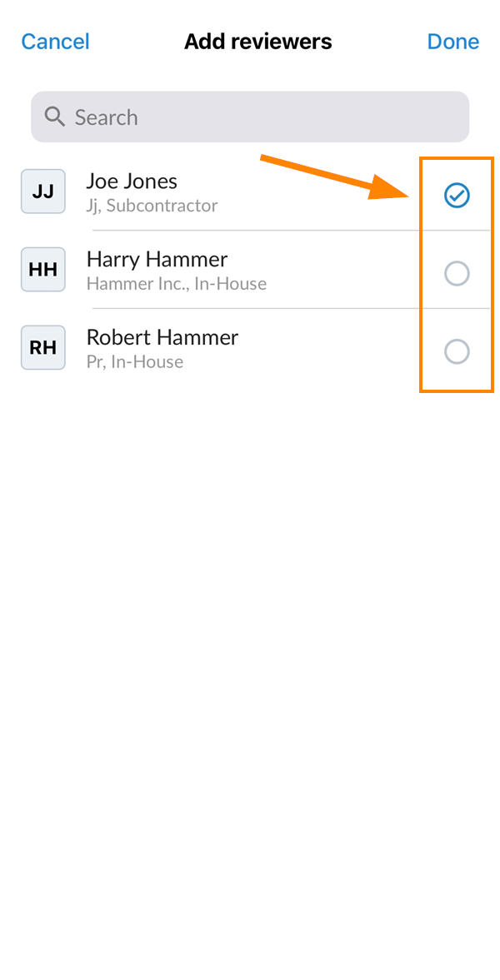The width and height of the screenshot is (500, 980).
Task: Click the magnifying glass search icon
Action: (55, 117)
